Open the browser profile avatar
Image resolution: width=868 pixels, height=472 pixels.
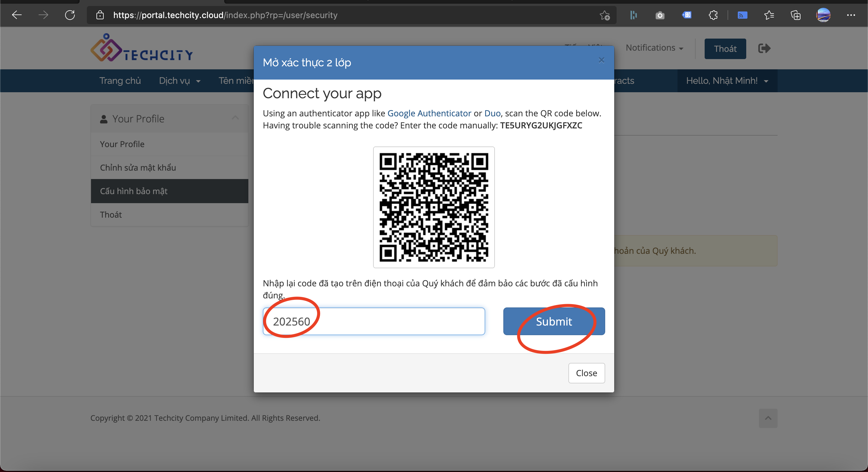[823, 15]
